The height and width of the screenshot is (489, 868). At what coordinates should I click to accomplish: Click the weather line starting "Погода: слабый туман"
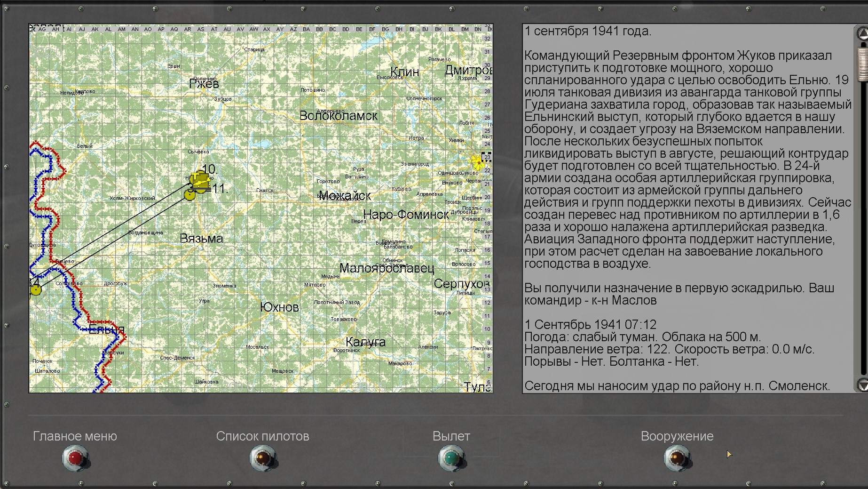tap(643, 337)
